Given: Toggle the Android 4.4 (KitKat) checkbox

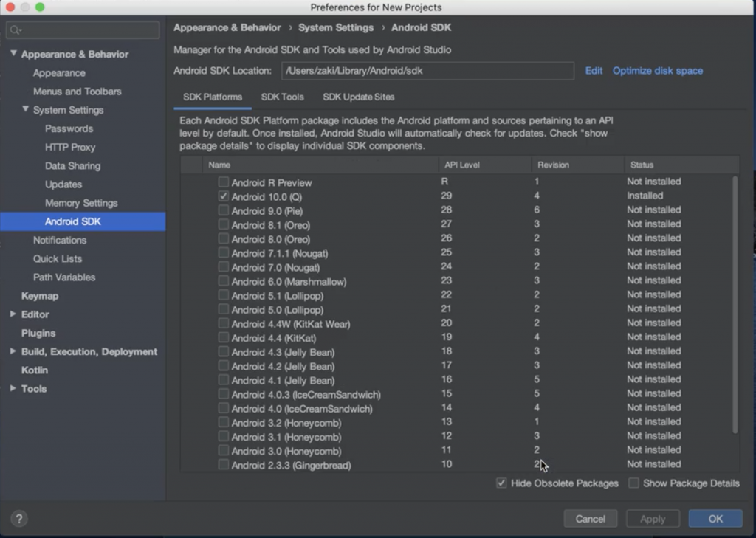Looking at the screenshot, I should coord(223,337).
